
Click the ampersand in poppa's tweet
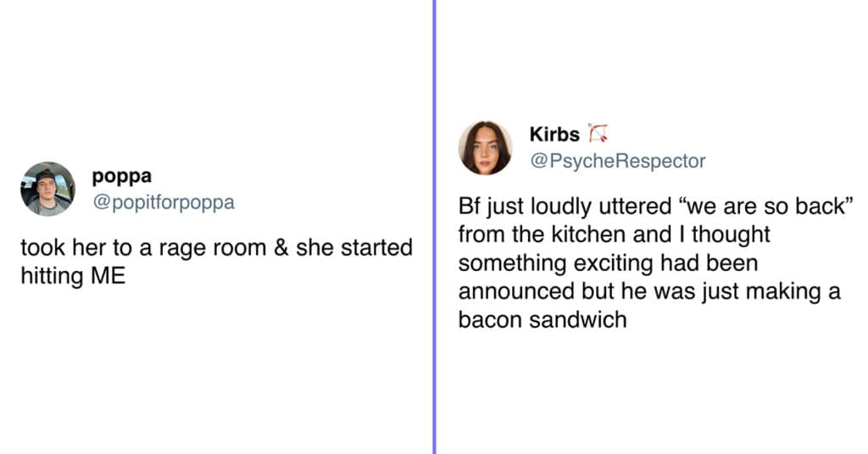tap(281, 247)
